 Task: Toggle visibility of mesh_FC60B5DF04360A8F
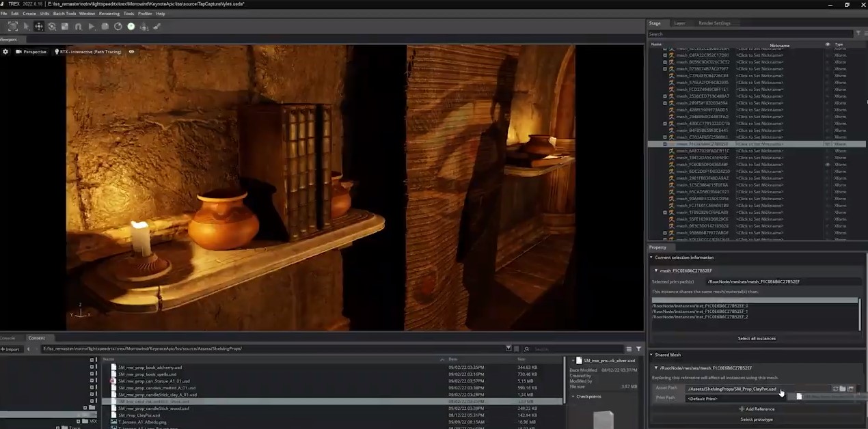click(x=828, y=165)
